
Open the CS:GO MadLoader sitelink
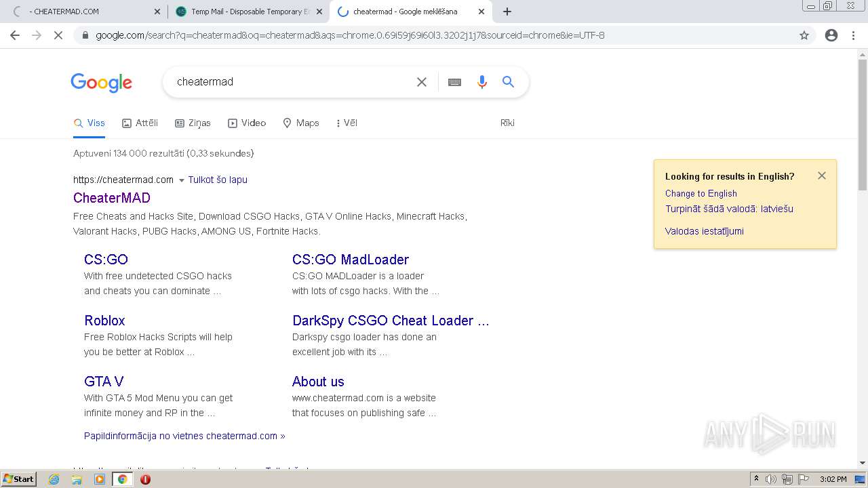click(351, 260)
